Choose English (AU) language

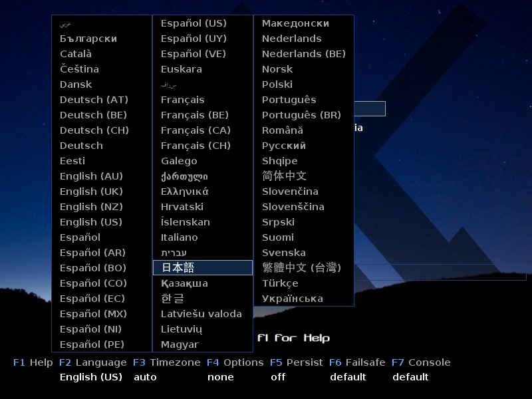pyautogui.click(x=91, y=176)
